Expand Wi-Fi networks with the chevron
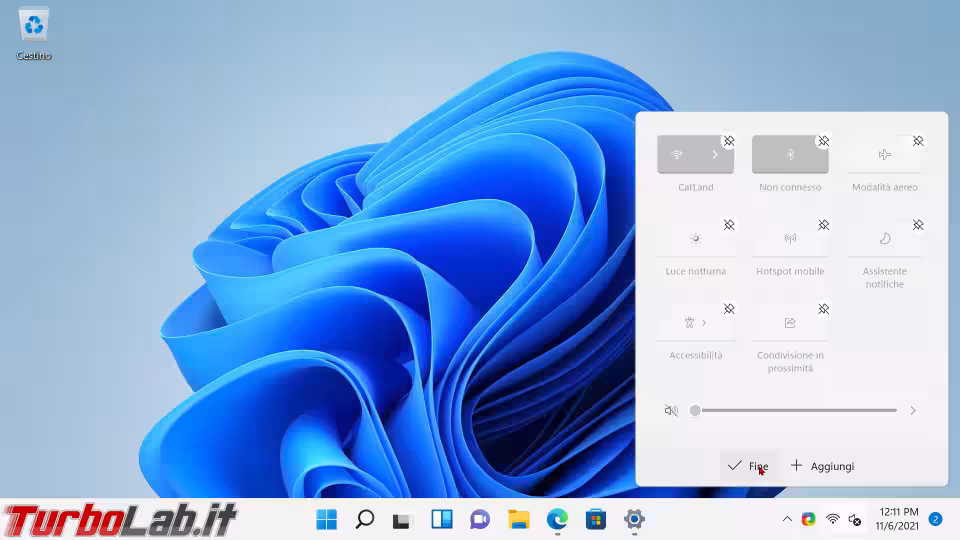The image size is (960, 540). tap(715, 155)
